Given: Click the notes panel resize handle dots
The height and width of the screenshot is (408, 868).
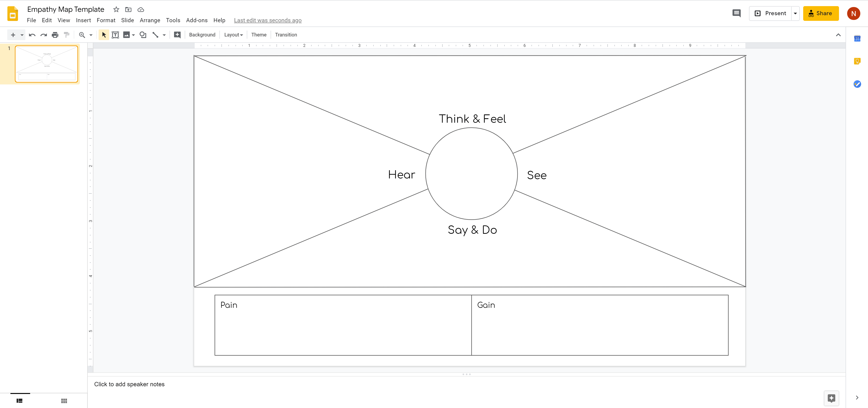Looking at the screenshot, I should (466, 374).
